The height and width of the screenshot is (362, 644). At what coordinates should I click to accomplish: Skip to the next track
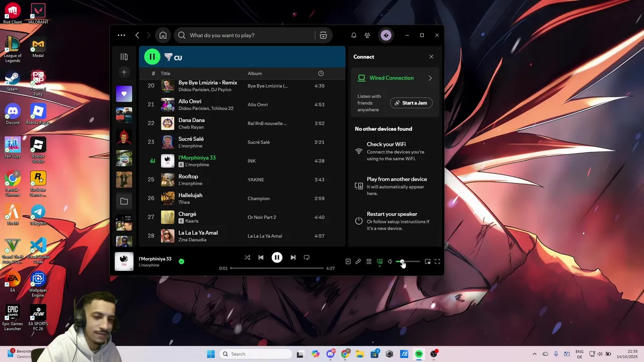(293, 257)
